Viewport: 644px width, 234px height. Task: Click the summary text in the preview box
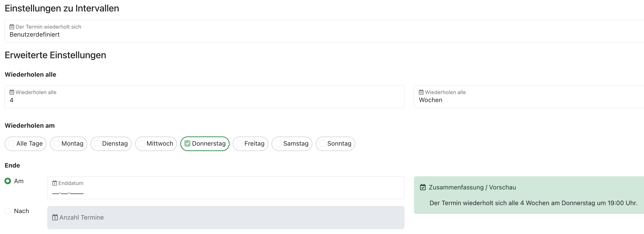[x=533, y=203]
